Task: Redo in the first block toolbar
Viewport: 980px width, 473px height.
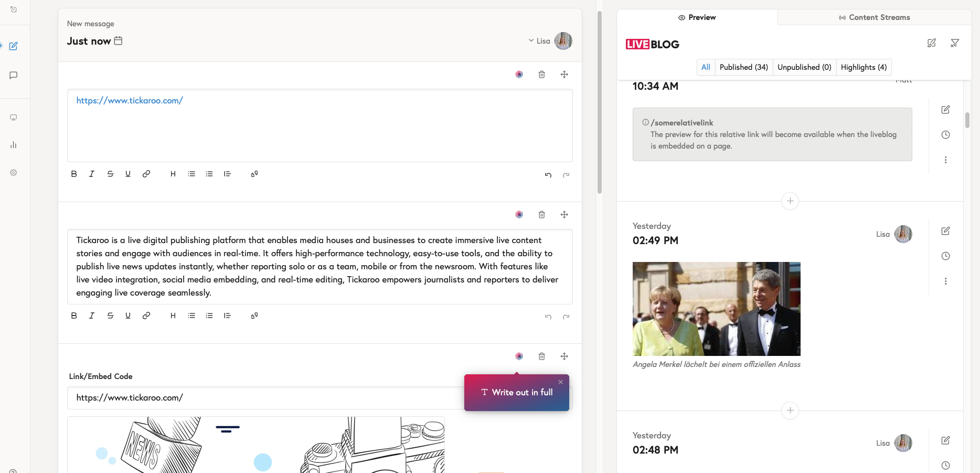Action: click(x=566, y=175)
